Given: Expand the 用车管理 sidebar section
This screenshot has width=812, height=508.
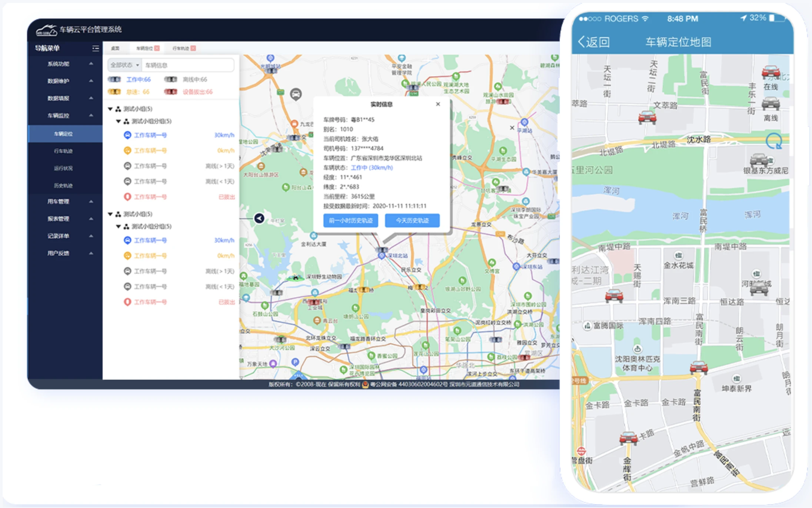Looking at the screenshot, I should point(65,201).
